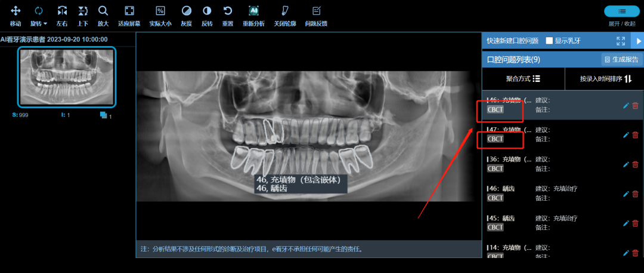This screenshot has width=644, height=273.
Task: Open 聚合方式 grouping option
Action: tap(523, 79)
